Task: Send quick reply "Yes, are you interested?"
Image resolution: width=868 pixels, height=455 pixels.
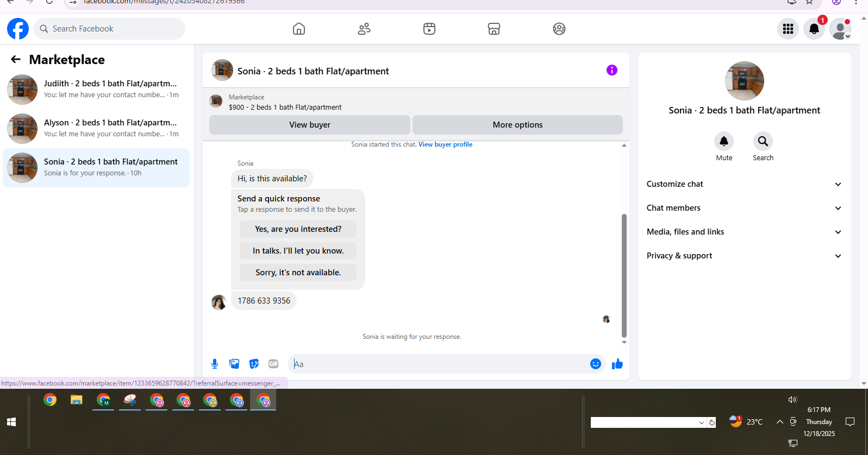Action: (x=298, y=229)
